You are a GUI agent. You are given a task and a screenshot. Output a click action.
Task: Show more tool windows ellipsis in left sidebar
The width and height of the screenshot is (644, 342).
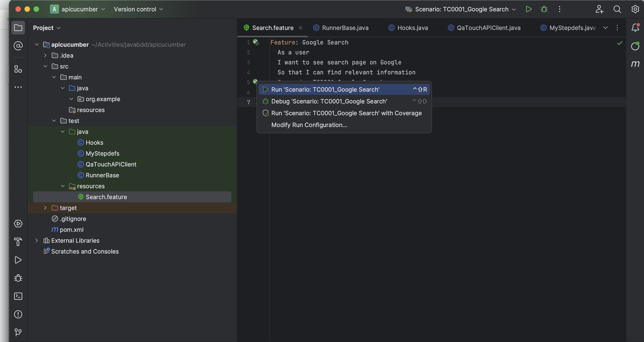pyautogui.click(x=18, y=87)
